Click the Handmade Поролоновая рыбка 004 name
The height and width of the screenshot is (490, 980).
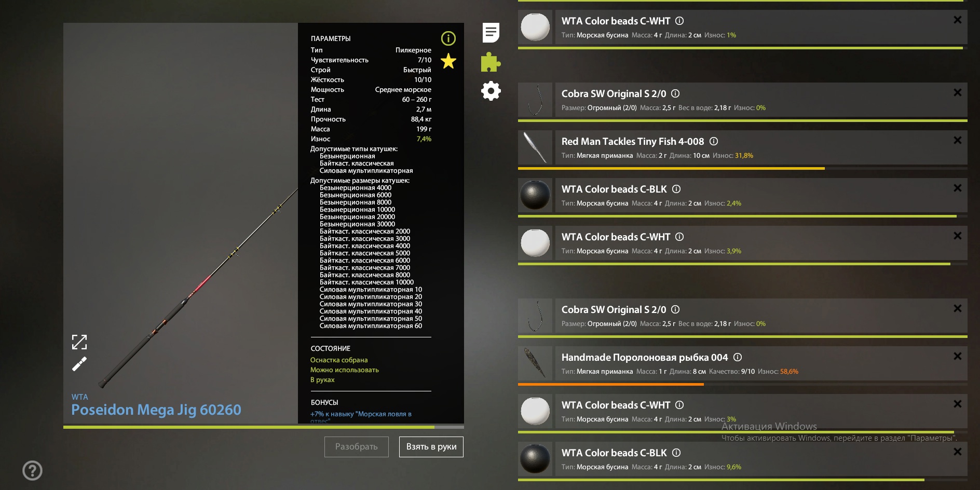(x=645, y=357)
